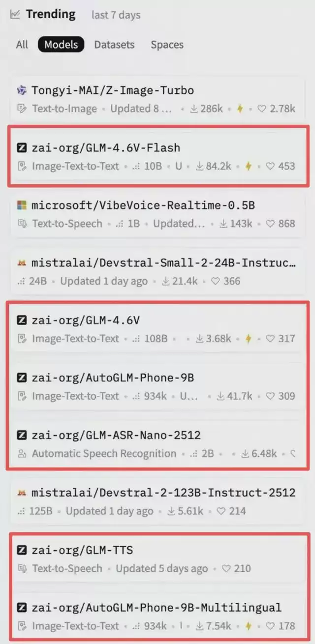Screen dimensions: 315x644
Task: Open zai-org/AutoGLM-Phone-9B-Multilingual model
Action: (x=157, y=608)
